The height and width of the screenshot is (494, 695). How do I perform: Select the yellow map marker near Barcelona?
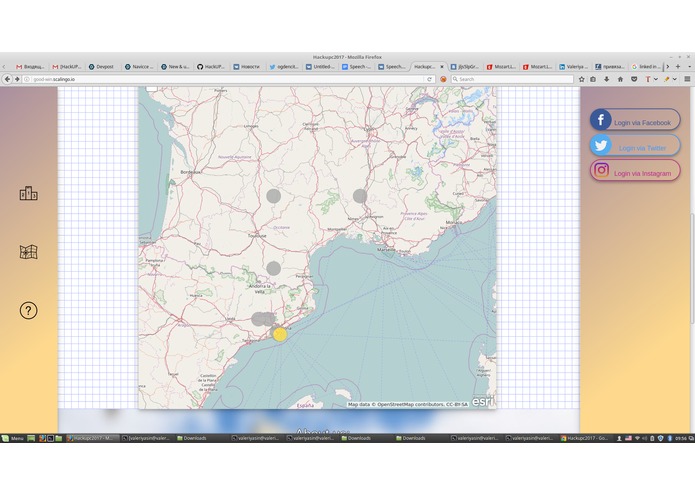pos(280,334)
